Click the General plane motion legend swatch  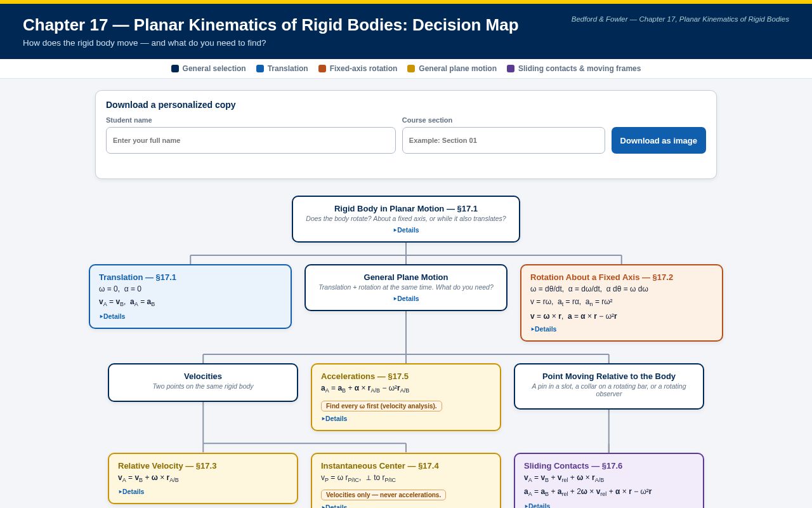click(411, 69)
